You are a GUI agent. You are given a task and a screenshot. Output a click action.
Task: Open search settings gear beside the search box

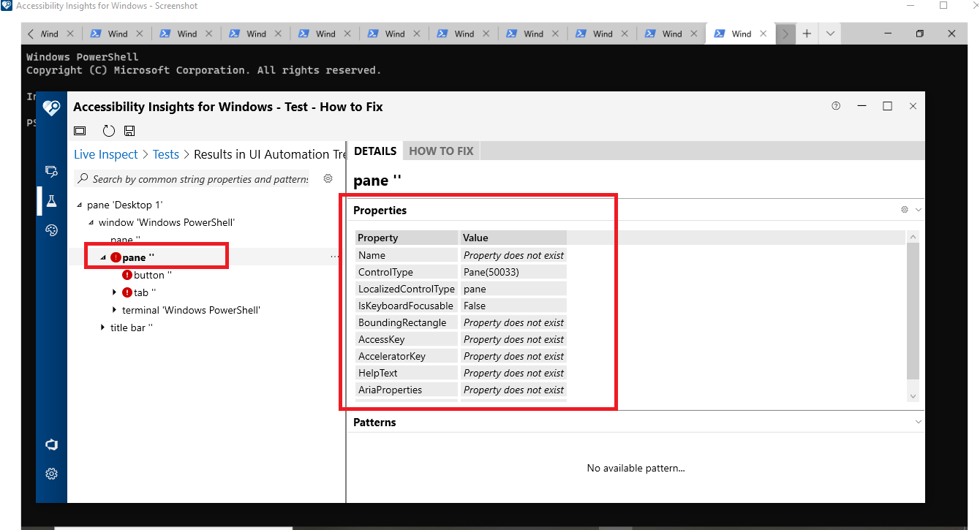[x=328, y=178]
